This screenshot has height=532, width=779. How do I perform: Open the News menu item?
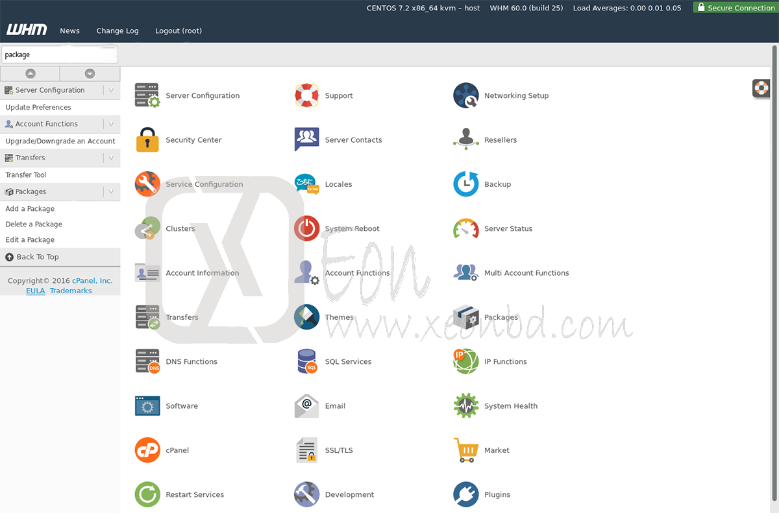tap(69, 30)
